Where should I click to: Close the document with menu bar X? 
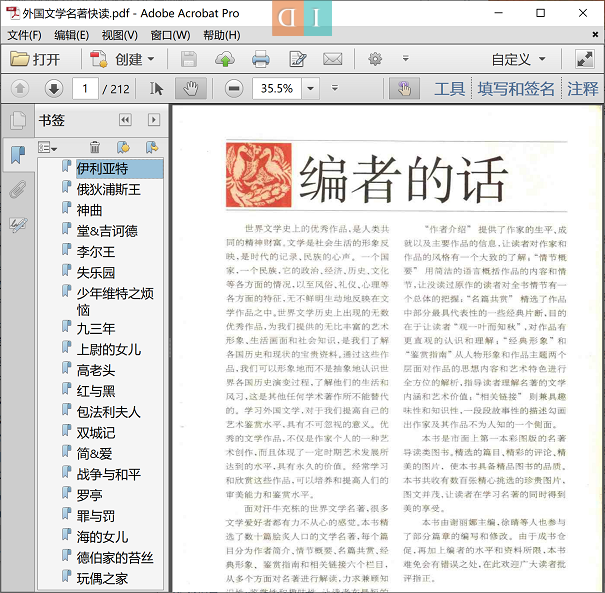[x=595, y=35]
